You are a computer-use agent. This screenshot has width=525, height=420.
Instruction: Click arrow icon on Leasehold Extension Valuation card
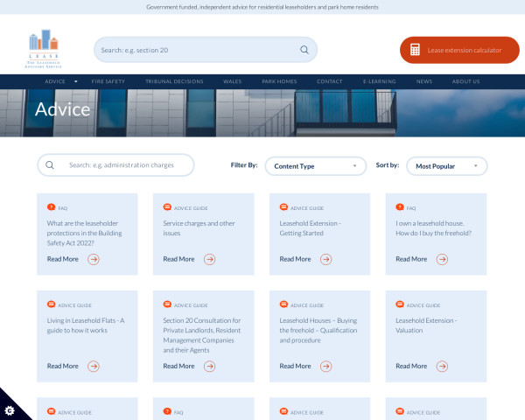442,366
